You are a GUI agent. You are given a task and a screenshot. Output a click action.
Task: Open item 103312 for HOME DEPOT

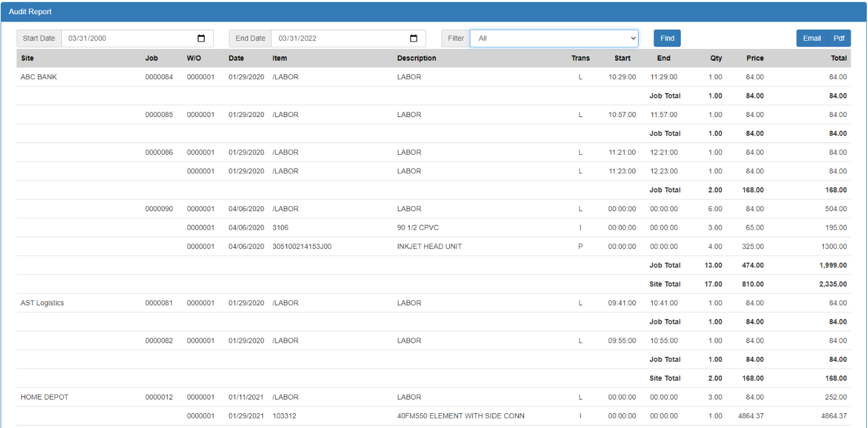click(281, 416)
